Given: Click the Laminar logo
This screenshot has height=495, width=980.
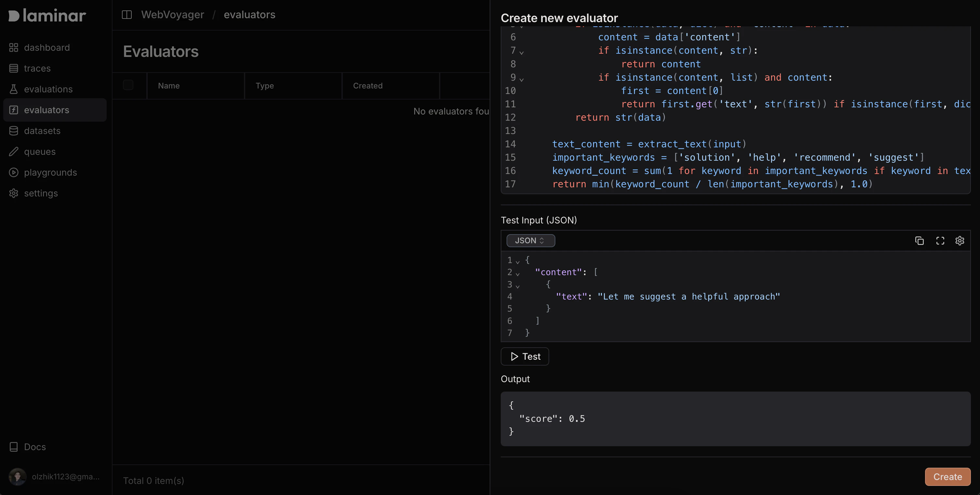Looking at the screenshot, I should pos(47,16).
